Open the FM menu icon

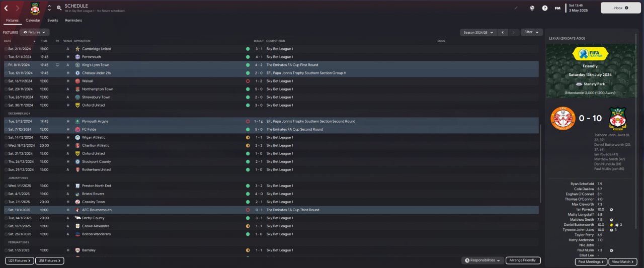(x=557, y=8)
